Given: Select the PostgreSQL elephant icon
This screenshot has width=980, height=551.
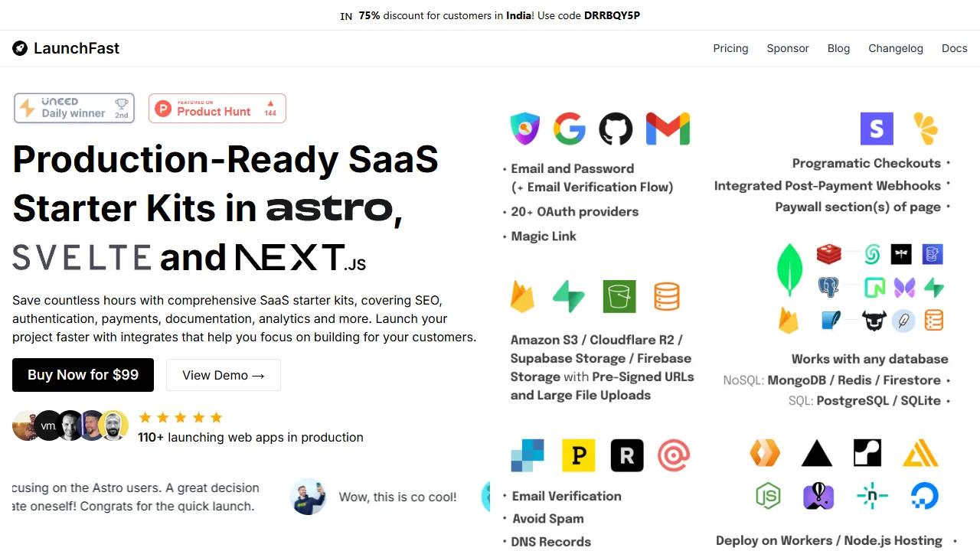Looking at the screenshot, I should click(828, 288).
